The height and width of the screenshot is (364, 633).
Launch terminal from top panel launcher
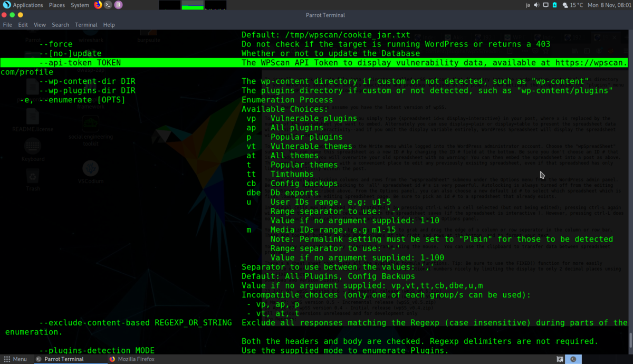click(108, 5)
